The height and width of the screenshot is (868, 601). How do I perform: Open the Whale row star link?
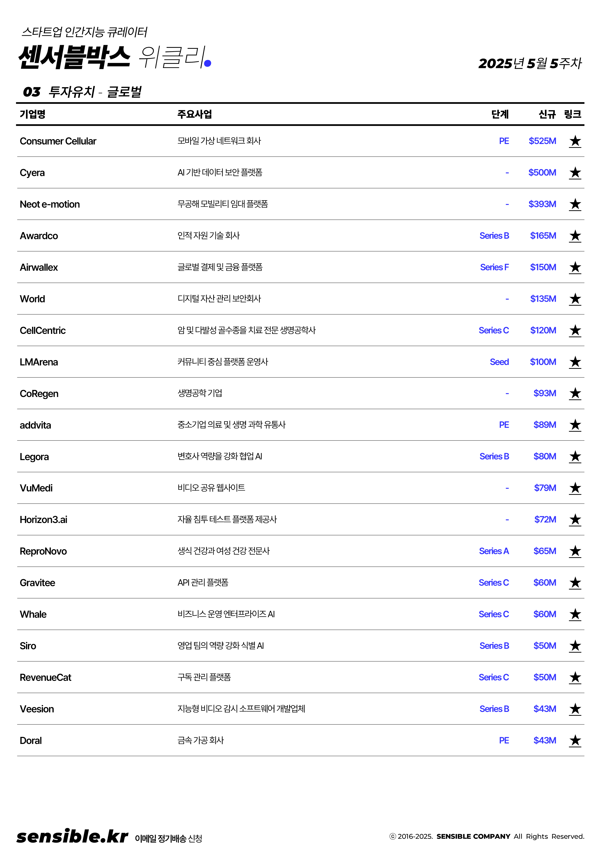point(575,614)
